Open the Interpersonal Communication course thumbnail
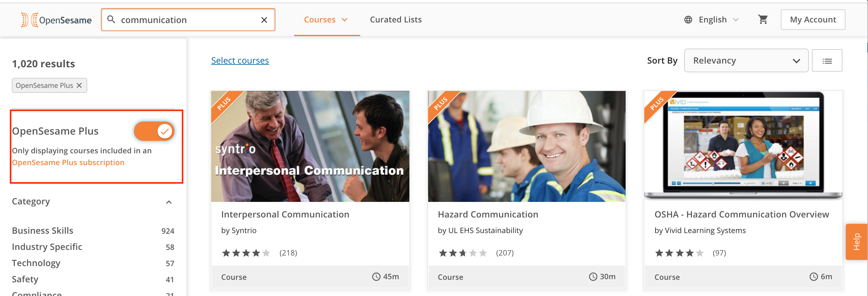The width and height of the screenshot is (868, 296). tap(310, 146)
